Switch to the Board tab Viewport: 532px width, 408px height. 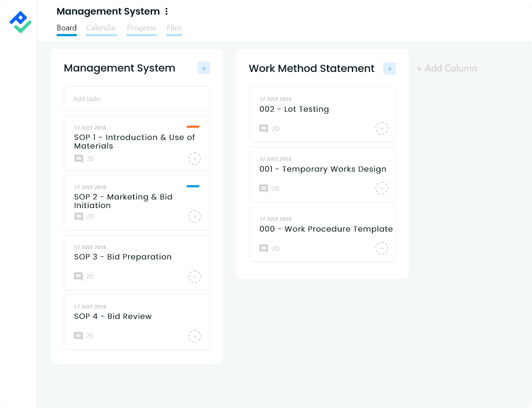click(x=67, y=28)
